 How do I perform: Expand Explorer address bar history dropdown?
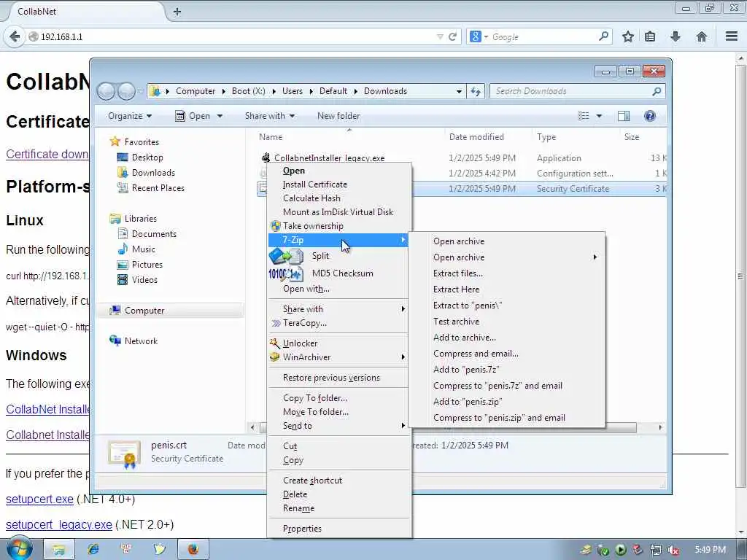459,91
